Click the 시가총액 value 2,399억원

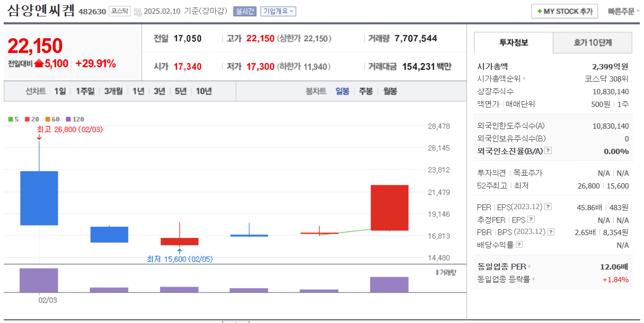click(x=610, y=66)
